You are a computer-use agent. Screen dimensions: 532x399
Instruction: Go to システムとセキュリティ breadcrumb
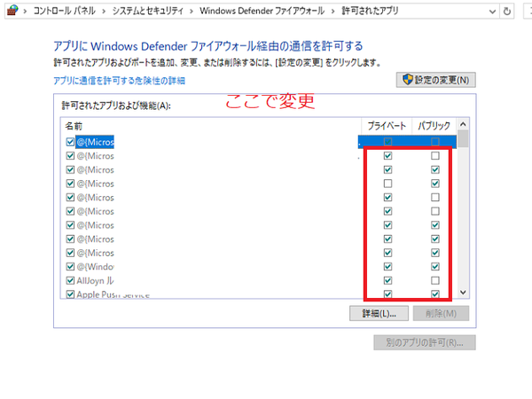pyautogui.click(x=147, y=11)
